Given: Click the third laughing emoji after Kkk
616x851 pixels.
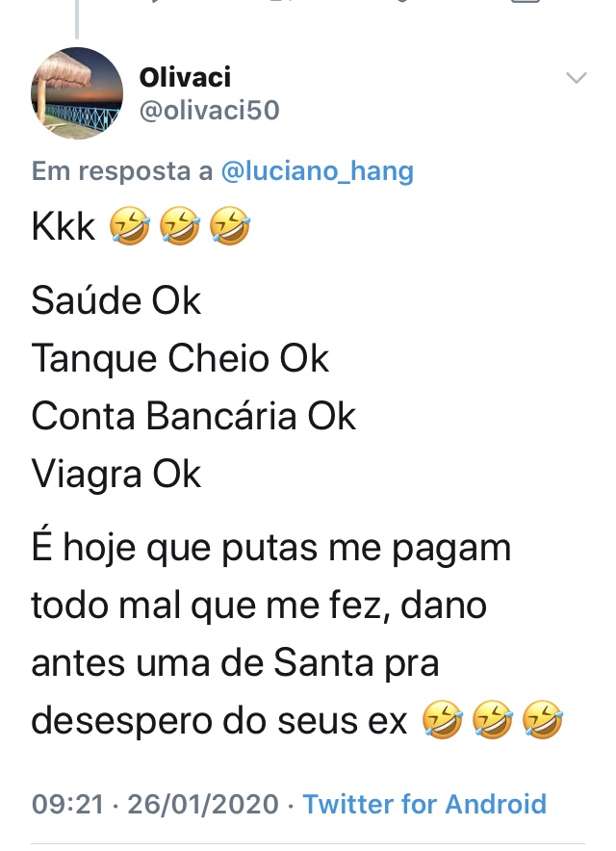Looking at the screenshot, I should tap(229, 229).
